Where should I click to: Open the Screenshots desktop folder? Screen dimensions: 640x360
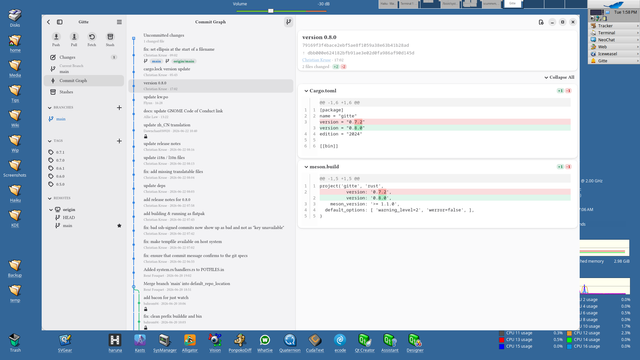click(15, 168)
